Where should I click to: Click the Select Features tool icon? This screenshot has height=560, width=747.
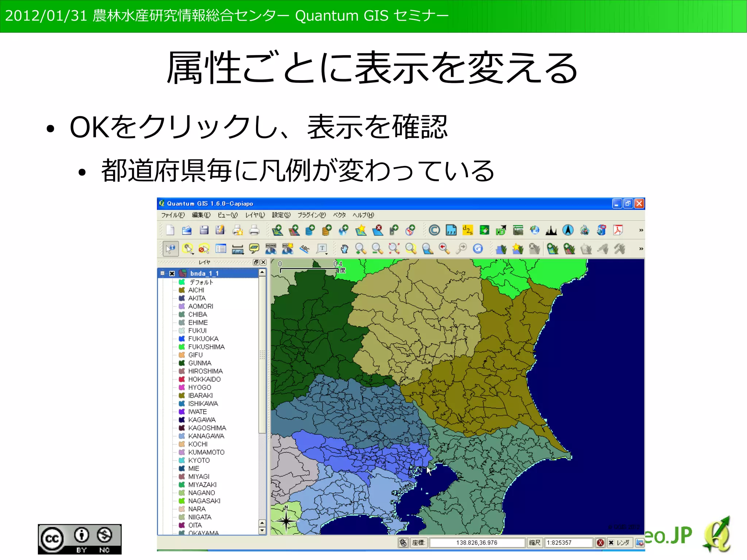click(188, 249)
